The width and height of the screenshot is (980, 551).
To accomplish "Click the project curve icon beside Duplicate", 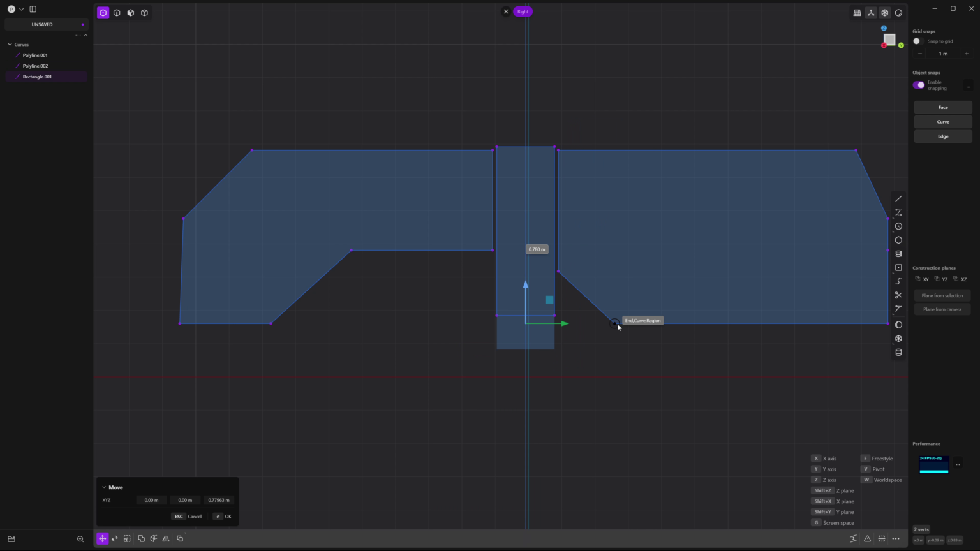I will (x=154, y=539).
